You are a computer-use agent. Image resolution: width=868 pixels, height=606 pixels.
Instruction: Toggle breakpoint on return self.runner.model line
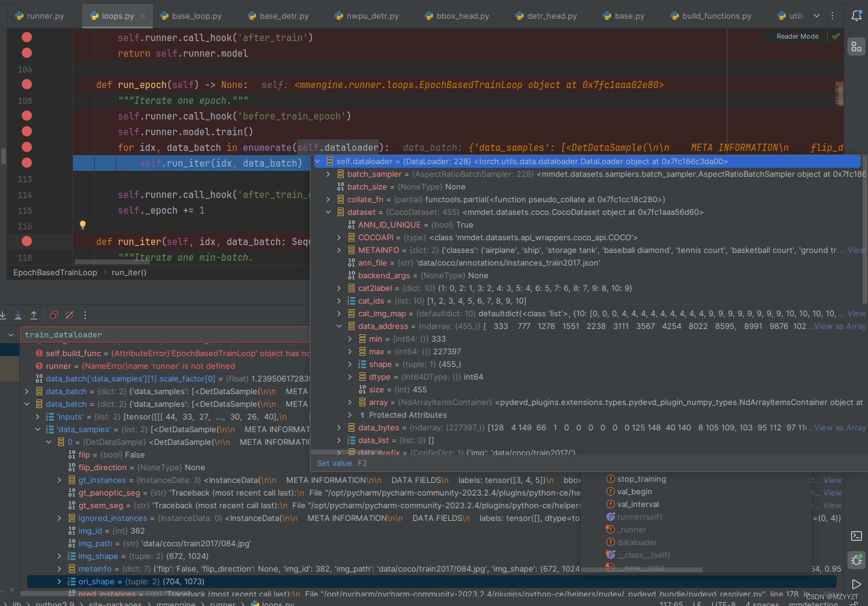(27, 53)
